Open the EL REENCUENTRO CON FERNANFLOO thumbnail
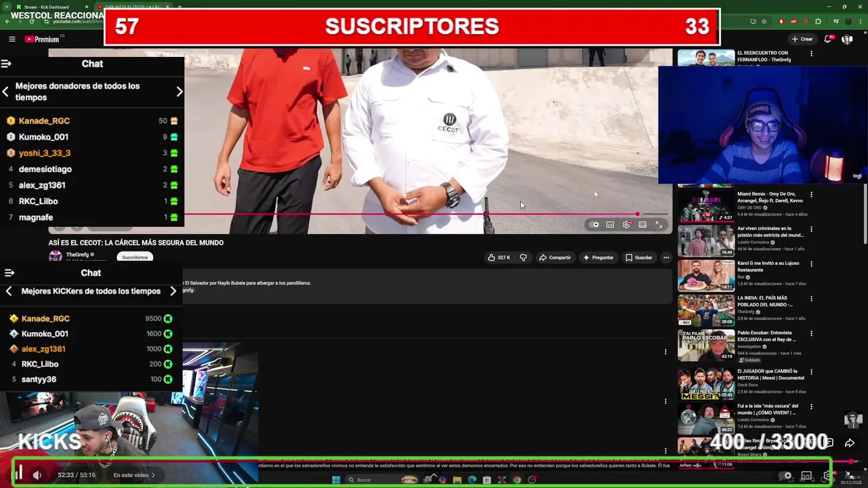Screen dimensions: 868x488 tap(706, 58)
